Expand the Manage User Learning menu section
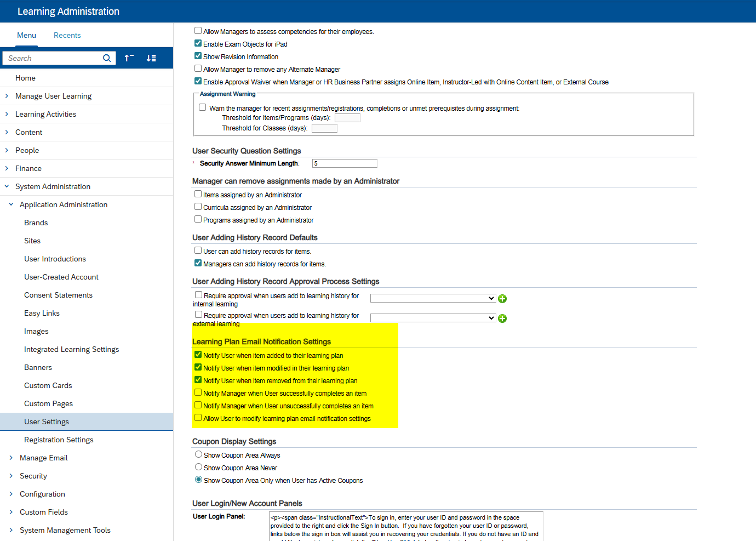Screen dimensions: 756x541 (x=7, y=96)
